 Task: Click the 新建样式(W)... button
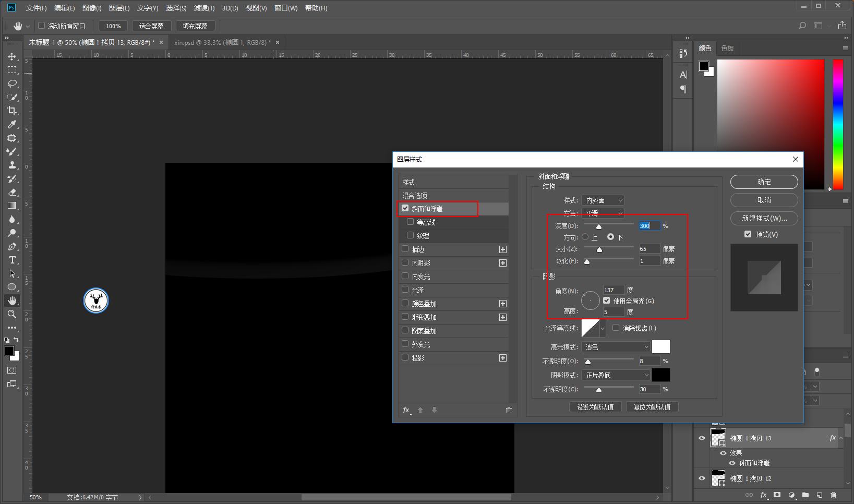[x=764, y=218]
